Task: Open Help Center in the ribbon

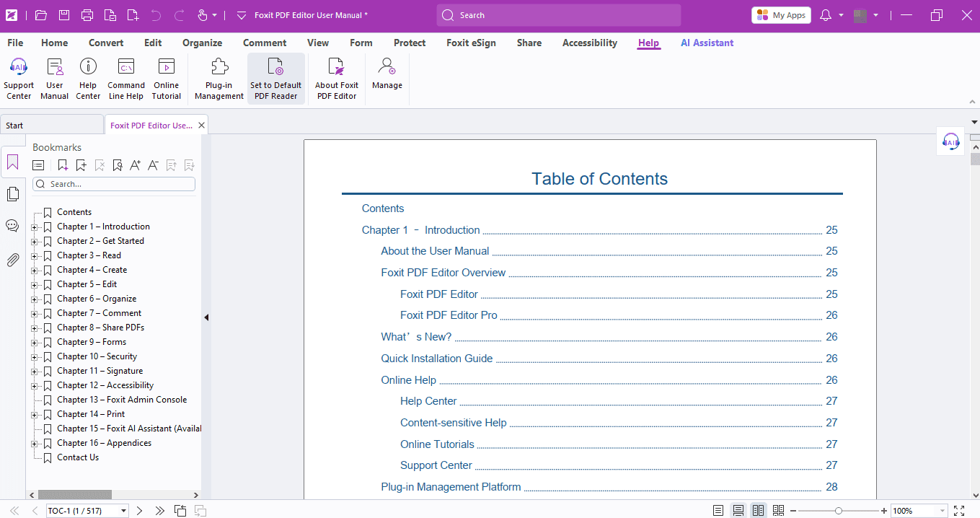Action: [x=88, y=79]
